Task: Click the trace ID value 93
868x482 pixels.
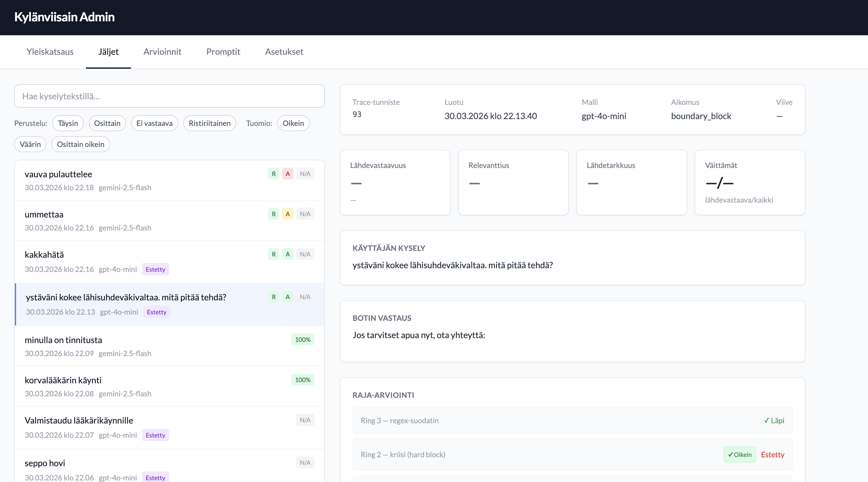Action: (x=357, y=114)
